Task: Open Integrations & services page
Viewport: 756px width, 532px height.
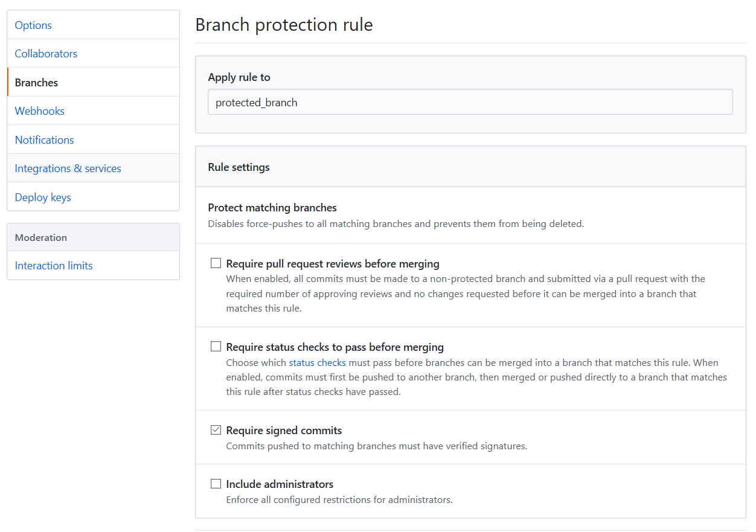Action: pyautogui.click(x=68, y=168)
